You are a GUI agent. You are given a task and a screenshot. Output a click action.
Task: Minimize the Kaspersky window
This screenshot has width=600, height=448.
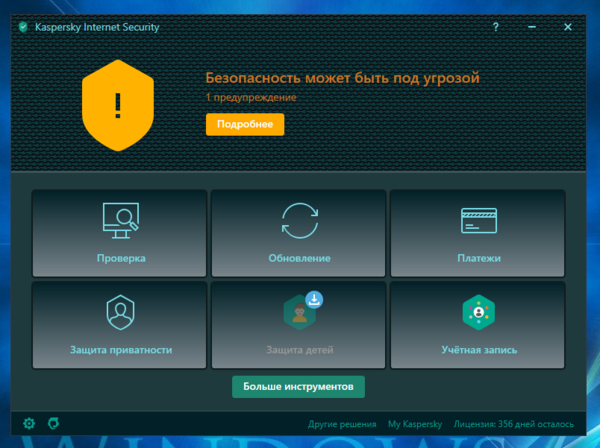click(x=532, y=27)
